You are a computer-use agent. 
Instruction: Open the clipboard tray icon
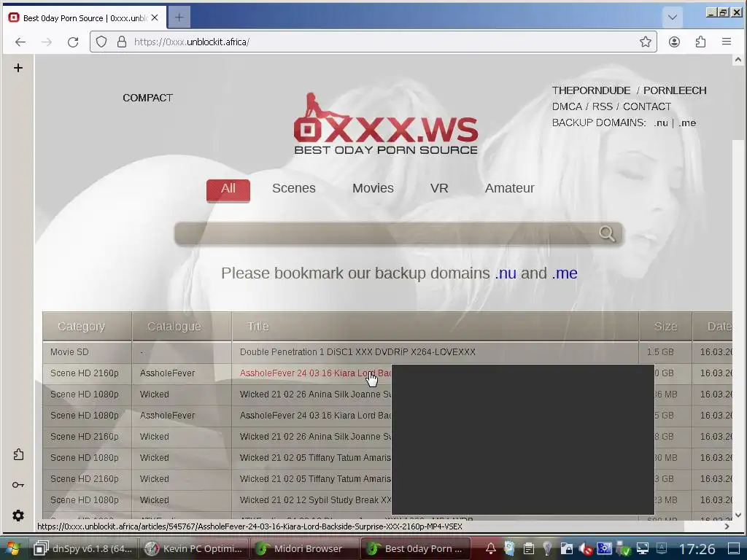[528, 548]
